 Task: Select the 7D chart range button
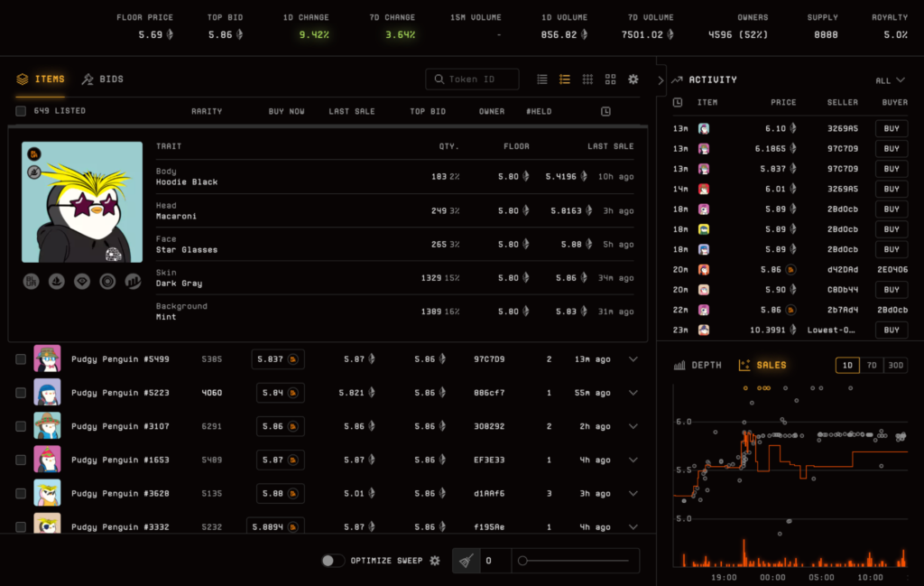click(x=872, y=366)
